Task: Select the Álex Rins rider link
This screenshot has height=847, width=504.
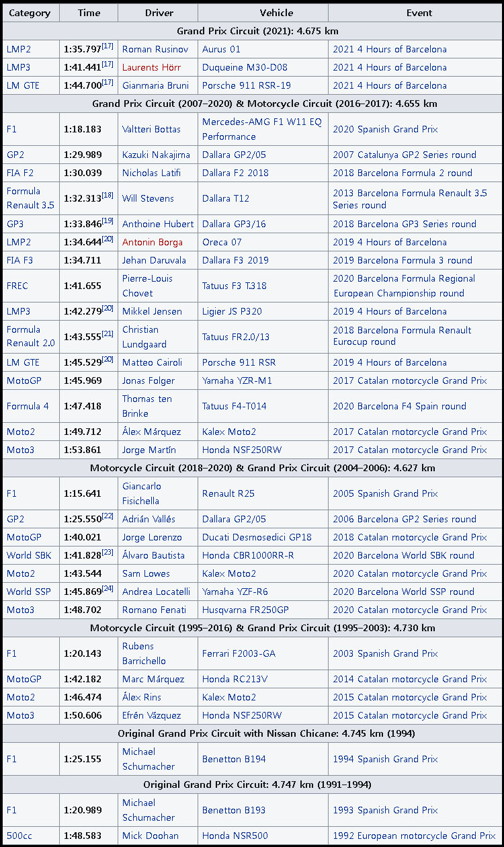Action: (142, 697)
